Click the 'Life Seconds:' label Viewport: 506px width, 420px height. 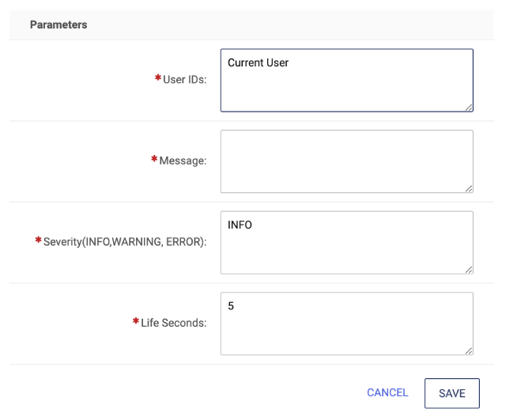point(174,323)
